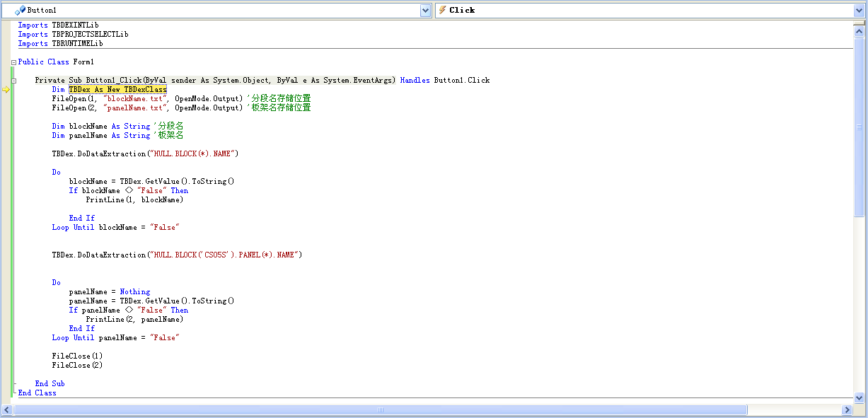
Task: Open the Button1 class name dropdown
Action: (x=425, y=10)
